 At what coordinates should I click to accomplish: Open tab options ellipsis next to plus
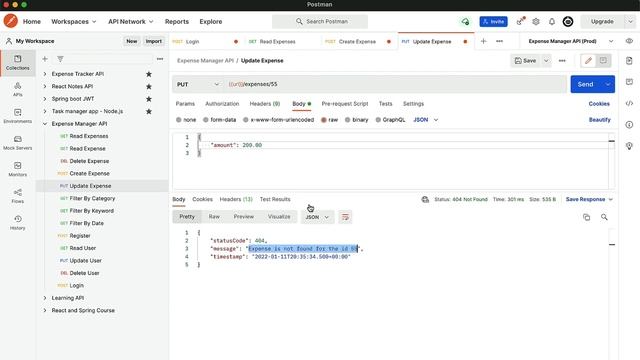point(499,41)
